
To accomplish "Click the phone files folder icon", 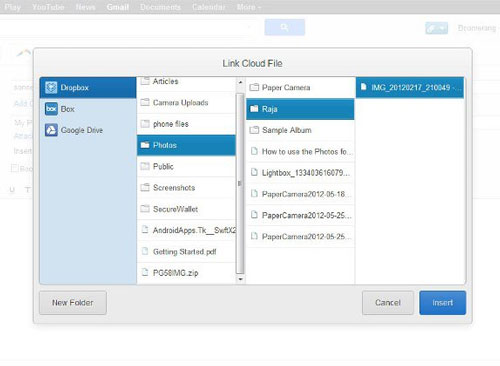I will point(145,124).
